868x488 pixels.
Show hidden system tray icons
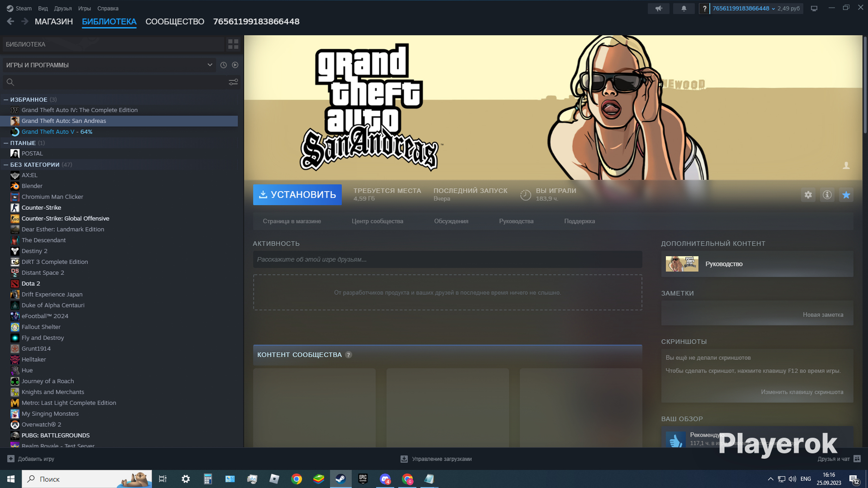(770, 479)
